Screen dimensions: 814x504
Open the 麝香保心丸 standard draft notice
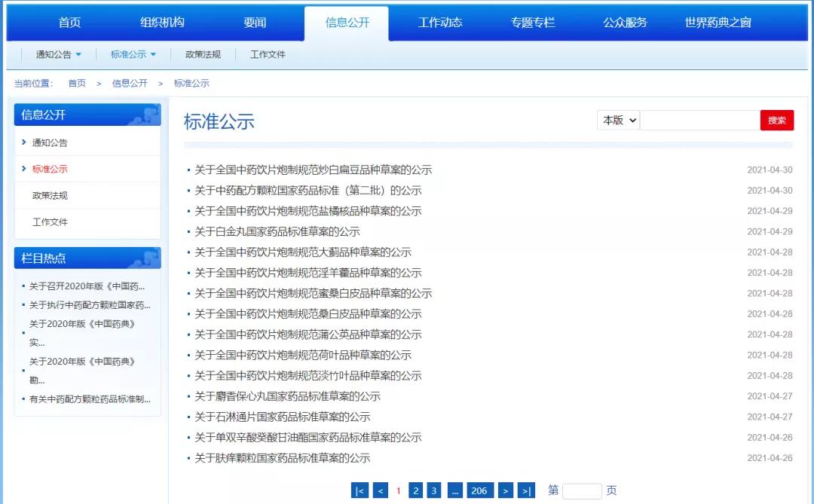pyautogui.click(x=287, y=396)
